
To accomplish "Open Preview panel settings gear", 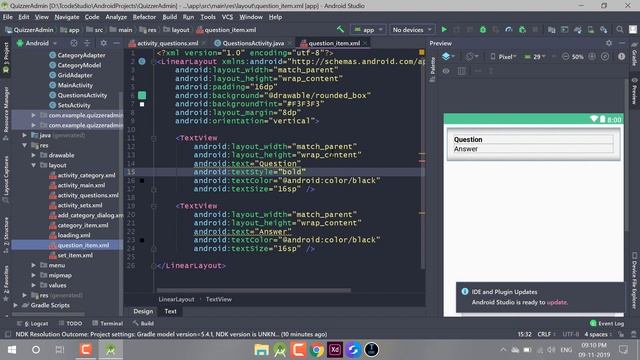I will coord(609,43).
